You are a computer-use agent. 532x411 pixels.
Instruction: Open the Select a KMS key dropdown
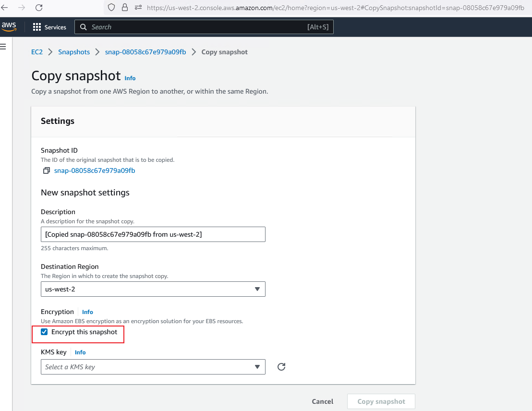[x=153, y=367]
